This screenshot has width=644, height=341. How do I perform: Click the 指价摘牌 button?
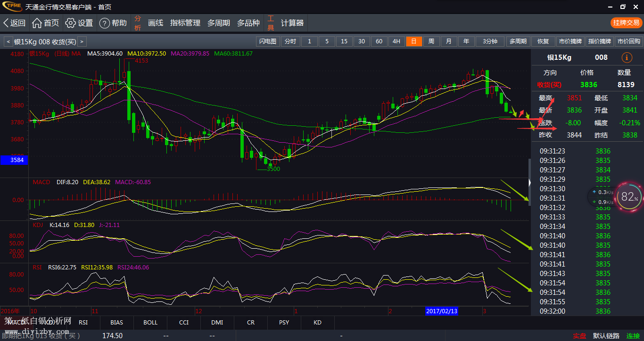600,41
